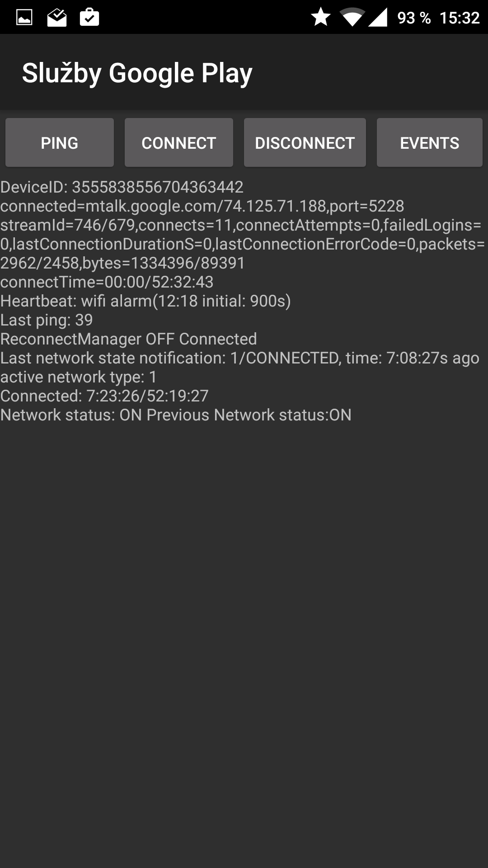The width and height of the screenshot is (488, 868).
Task: Tap the Last network state notification line
Action: (x=240, y=358)
